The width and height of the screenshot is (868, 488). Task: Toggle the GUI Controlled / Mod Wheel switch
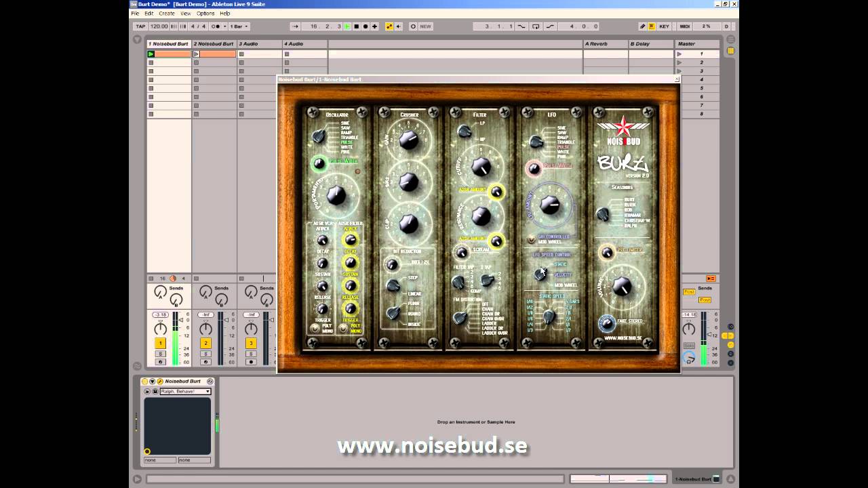531,239
